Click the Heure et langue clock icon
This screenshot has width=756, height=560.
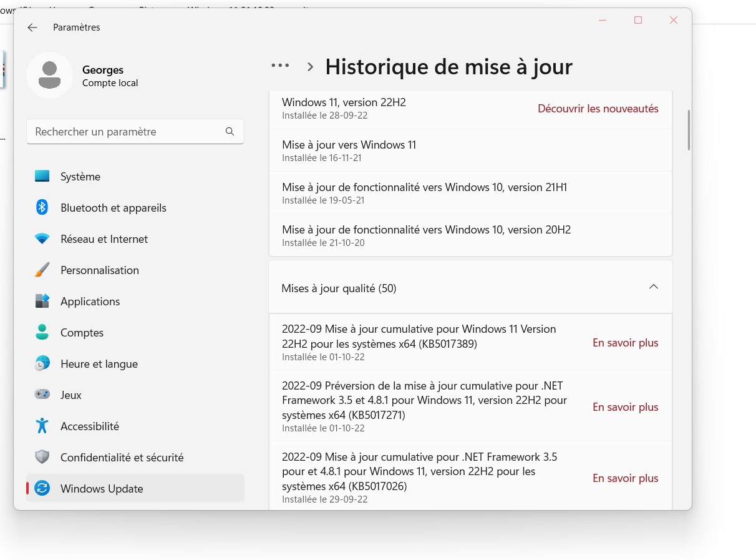click(x=42, y=364)
